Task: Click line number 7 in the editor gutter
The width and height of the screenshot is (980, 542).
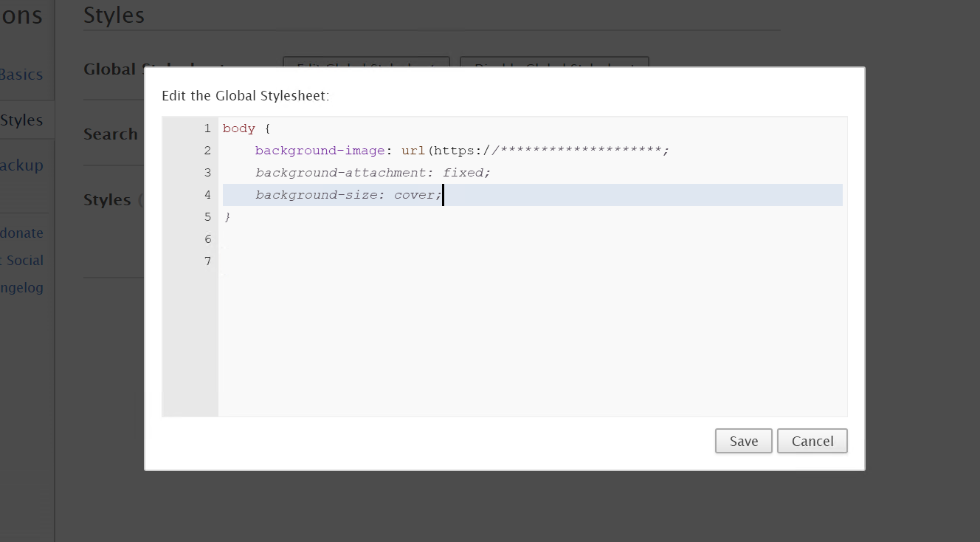Action: click(x=207, y=261)
